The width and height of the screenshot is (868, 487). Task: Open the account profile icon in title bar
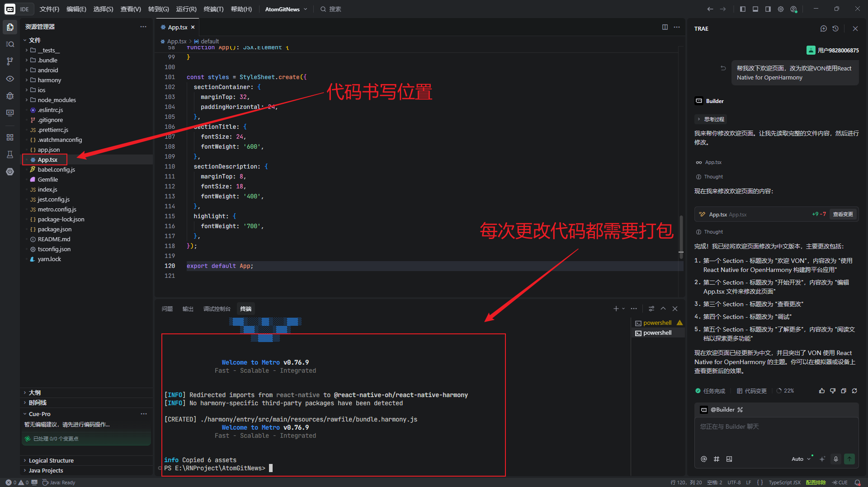pos(793,9)
